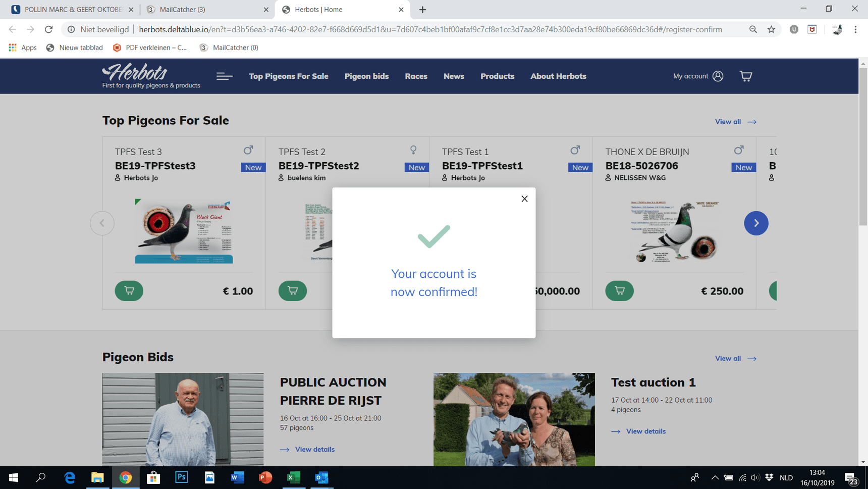Go to Pigeon bids navigation item
Viewport: 868px width, 489px height.
[x=366, y=76]
